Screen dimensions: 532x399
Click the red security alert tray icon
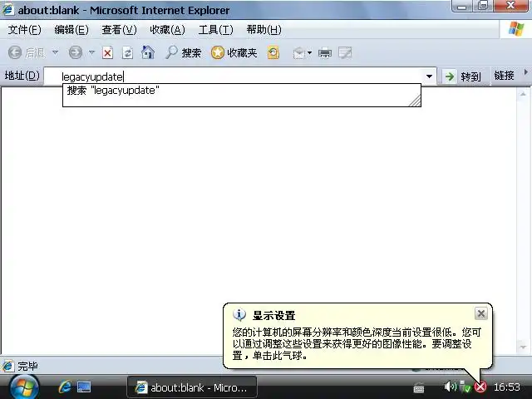(480, 387)
